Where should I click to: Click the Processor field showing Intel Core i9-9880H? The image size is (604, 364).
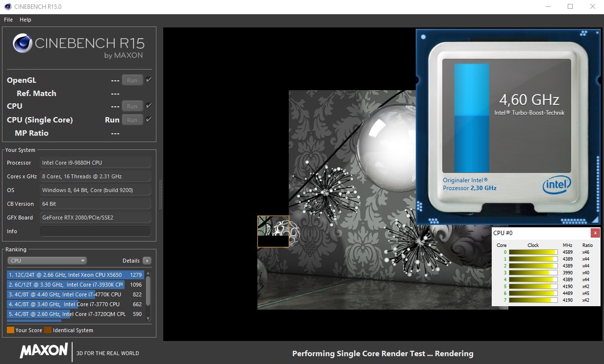[x=95, y=163]
